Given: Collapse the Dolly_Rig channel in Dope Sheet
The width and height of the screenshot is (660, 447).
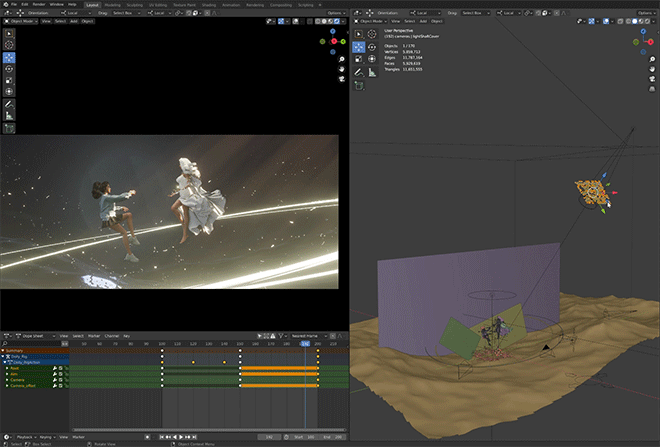Looking at the screenshot, I should coord(3,357).
